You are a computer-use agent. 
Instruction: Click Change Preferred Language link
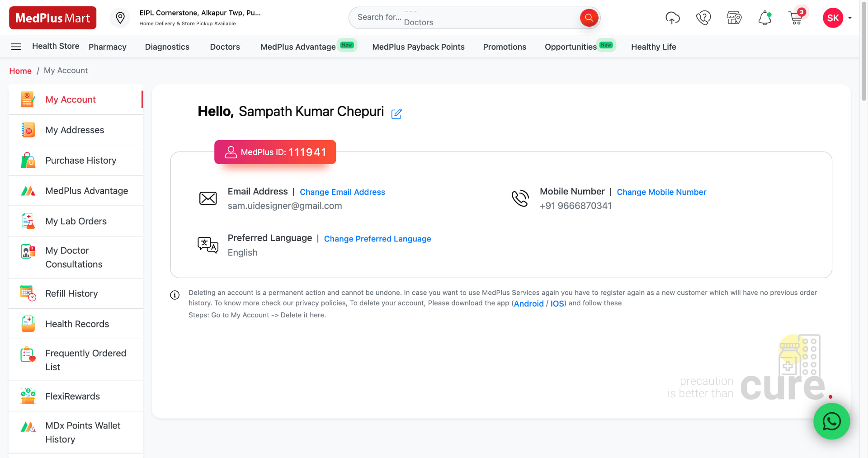tap(377, 239)
